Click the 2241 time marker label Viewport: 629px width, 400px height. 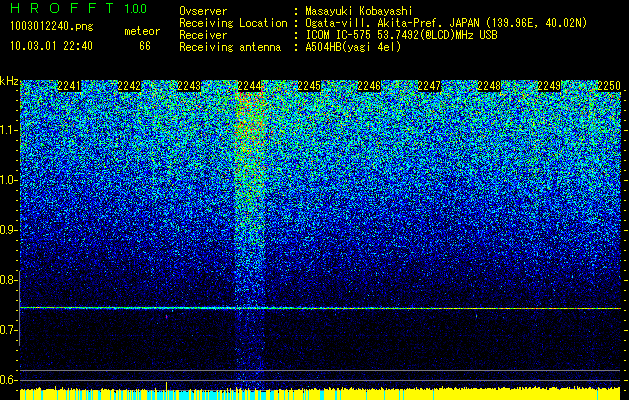click(x=69, y=86)
